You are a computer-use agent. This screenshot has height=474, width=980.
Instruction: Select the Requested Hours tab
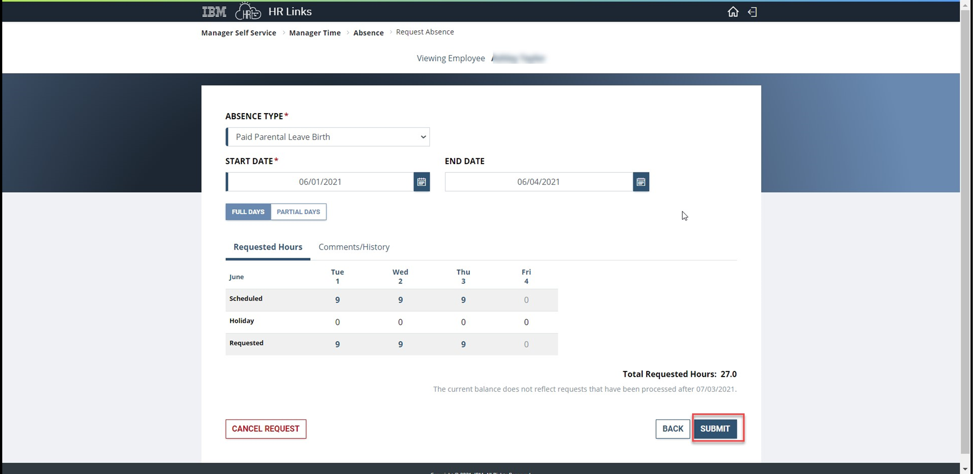[268, 247]
